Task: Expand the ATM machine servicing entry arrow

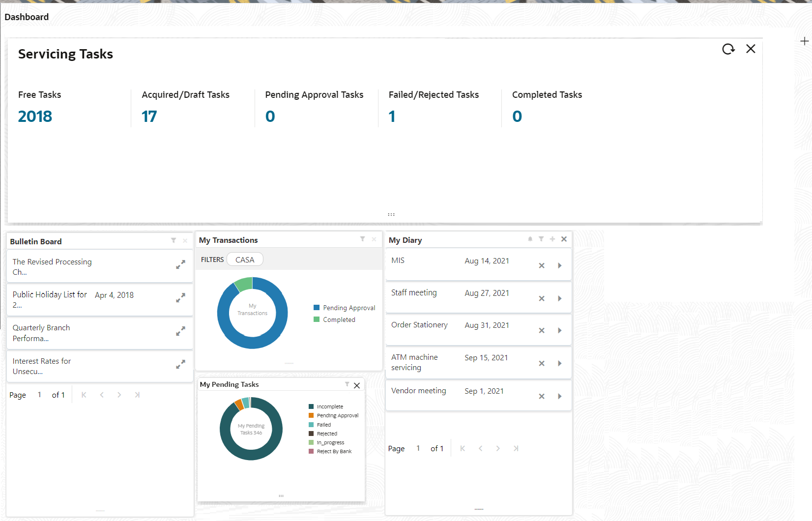Action: (559, 363)
